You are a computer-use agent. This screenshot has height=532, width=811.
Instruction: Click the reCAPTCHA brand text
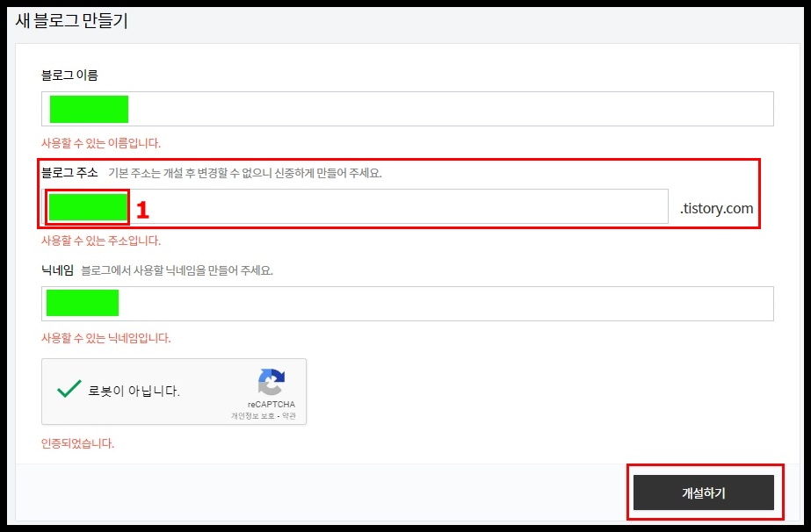point(271,405)
